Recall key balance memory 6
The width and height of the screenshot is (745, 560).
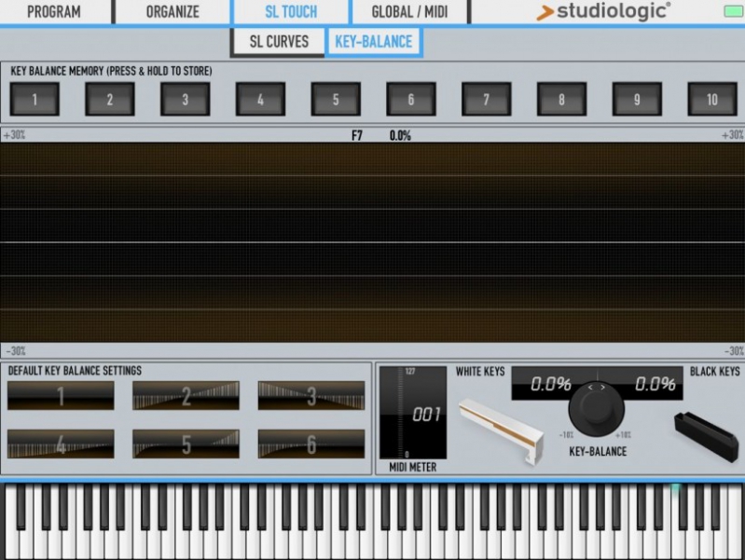(411, 100)
